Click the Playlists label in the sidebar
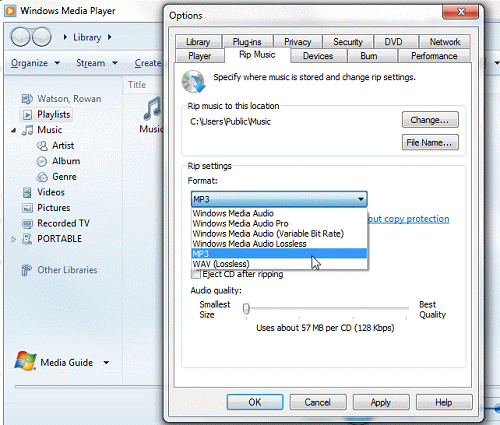The image size is (500, 425). pyautogui.click(x=54, y=114)
